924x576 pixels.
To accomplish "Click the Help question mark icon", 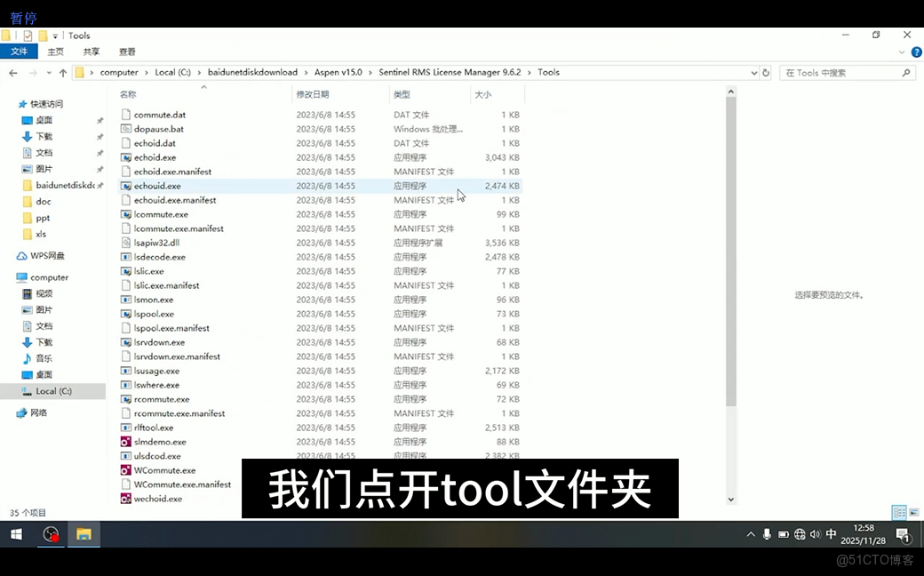I will 915,52.
